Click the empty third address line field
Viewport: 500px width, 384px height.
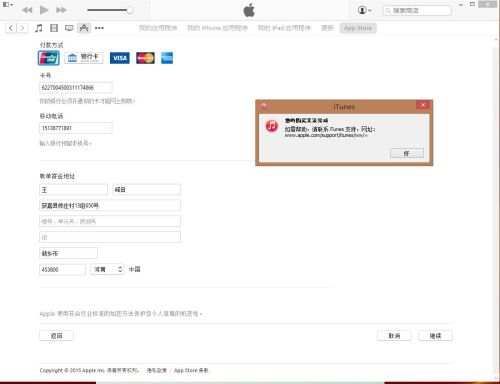coord(110,237)
